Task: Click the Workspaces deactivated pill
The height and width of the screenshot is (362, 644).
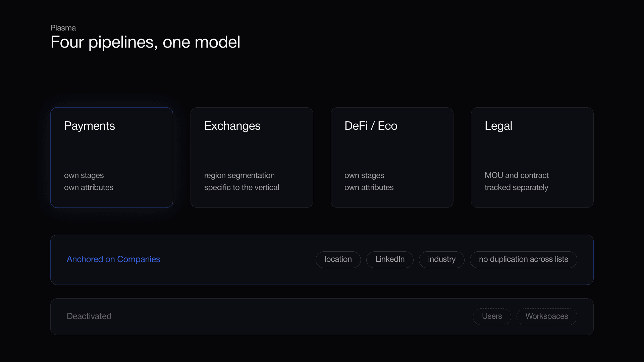Action: point(547,316)
